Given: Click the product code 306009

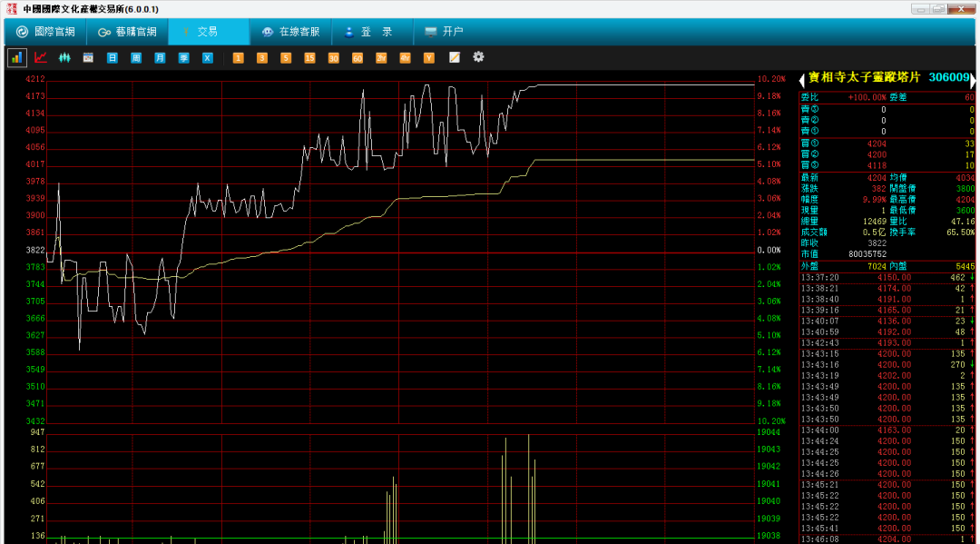Looking at the screenshot, I should (949, 77).
